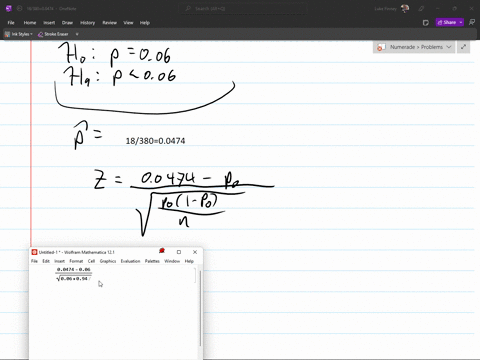Open the OneNote File menu

(x=11, y=23)
